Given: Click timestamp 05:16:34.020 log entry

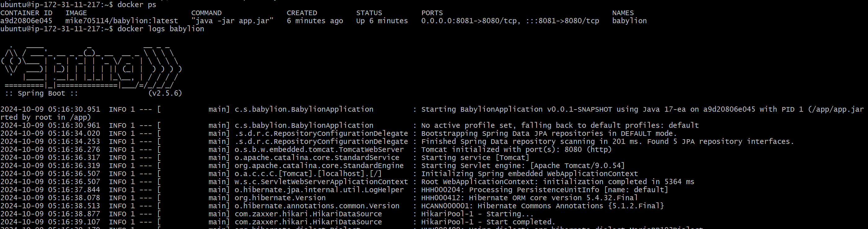Looking at the screenshot, I should (74, 133).
